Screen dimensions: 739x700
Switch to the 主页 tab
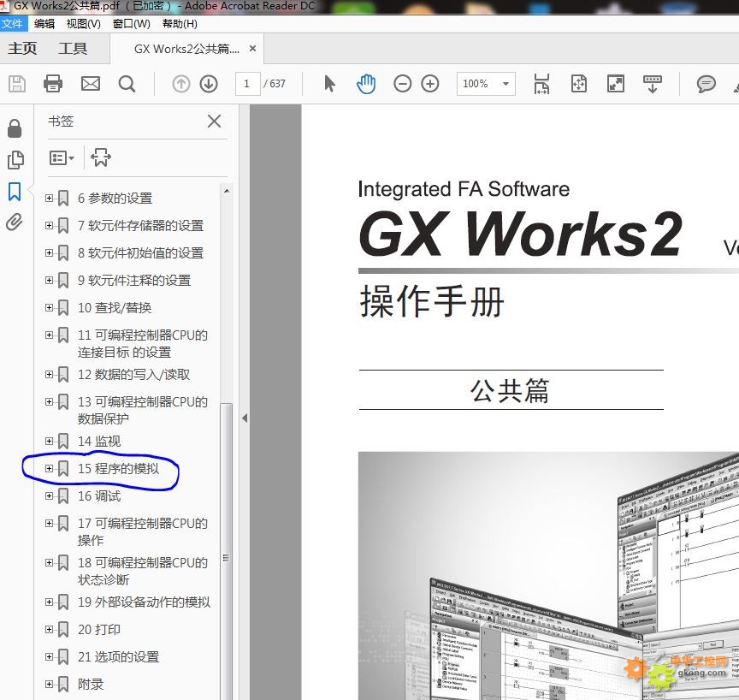[x=22, y=48]
